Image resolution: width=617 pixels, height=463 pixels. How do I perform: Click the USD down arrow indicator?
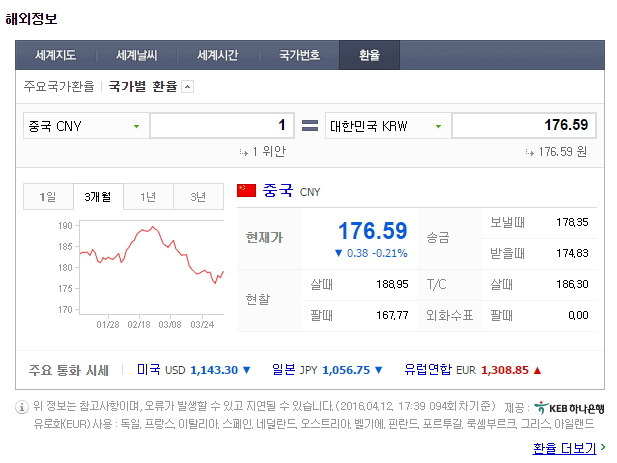pos(247,370)
